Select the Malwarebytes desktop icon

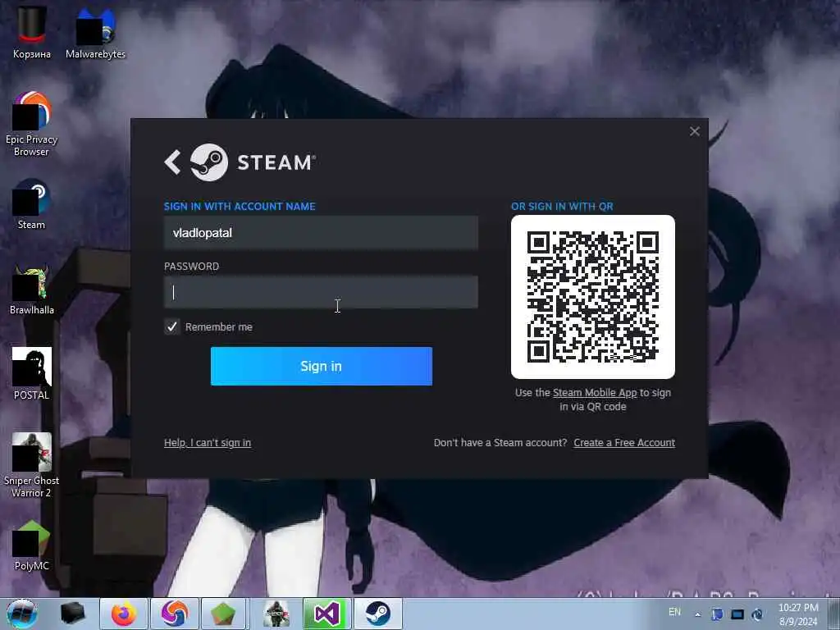[95, 32]
